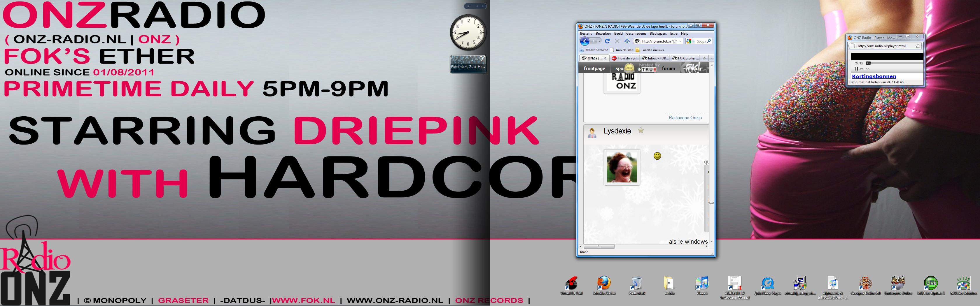Open the Beeld menu
980x306 pixels.
point(618,34)
